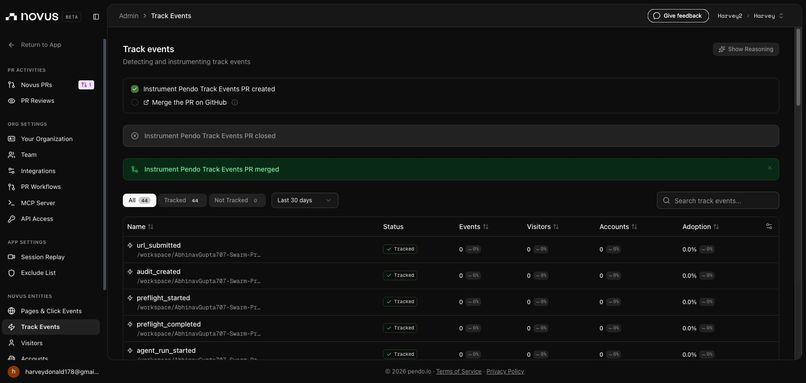Click the main page vertical scrollbar
The height and width of the screenshot is (383, 806).
point(798,67)
